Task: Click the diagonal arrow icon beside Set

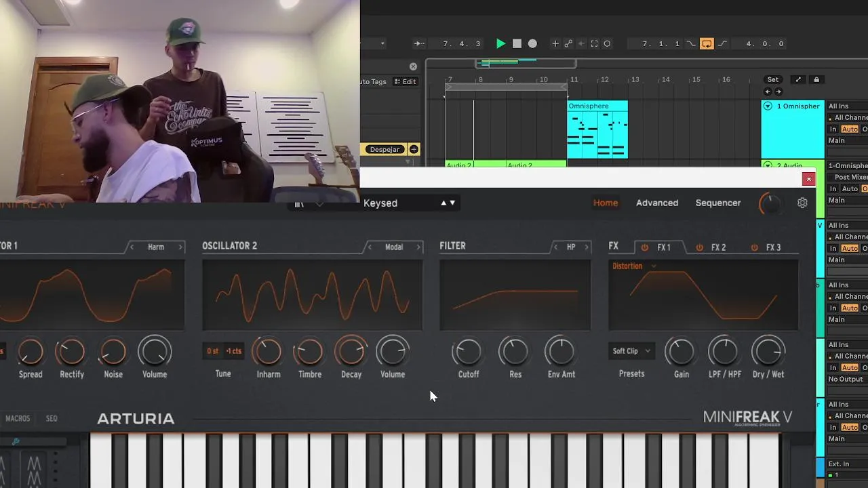Action: pyautogui.click(x=798, y=79)
